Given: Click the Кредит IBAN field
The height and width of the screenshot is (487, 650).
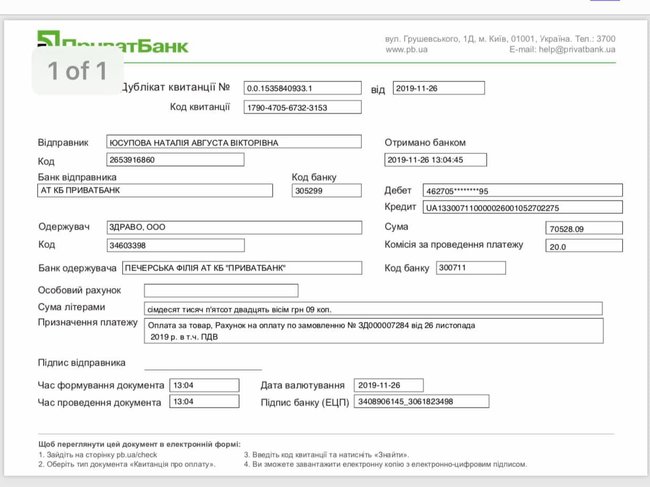Looking at the screenshot, I should pyautogui.click(x=523, y=207).
